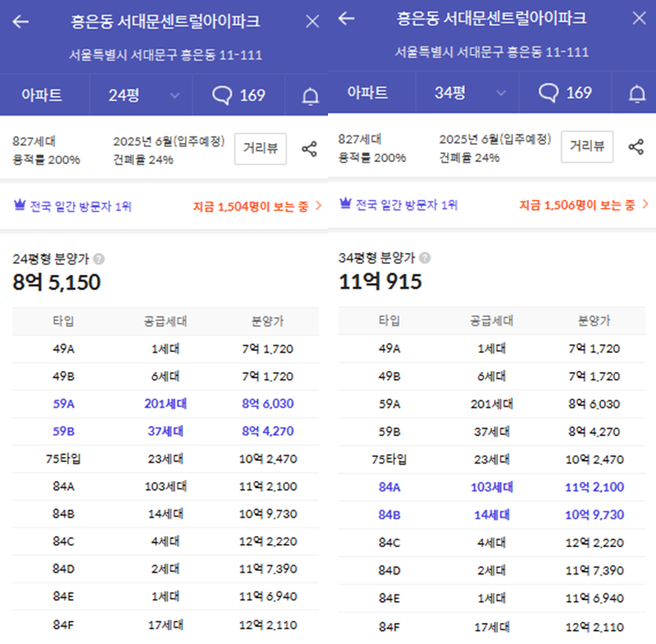This screenshot has height=644, width=656.
Task: Click 84F type cell in right table
Action: coord(389,628)
